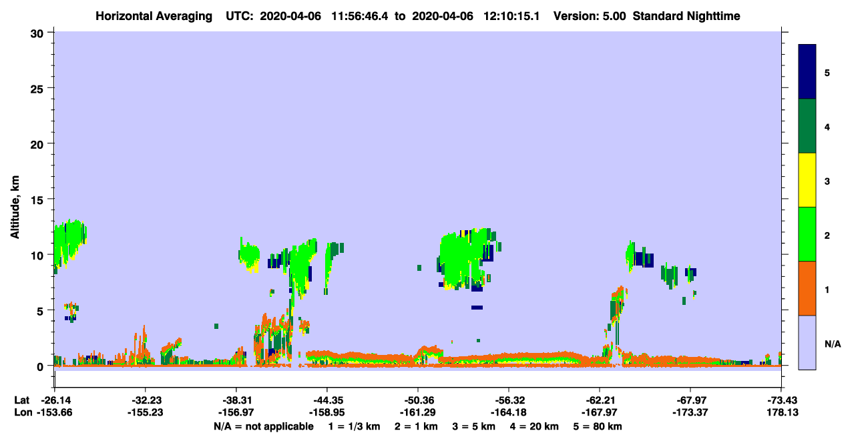The image size is (868, 445).
Task: Click the 'Lat' row label
Action: point(21,400)
